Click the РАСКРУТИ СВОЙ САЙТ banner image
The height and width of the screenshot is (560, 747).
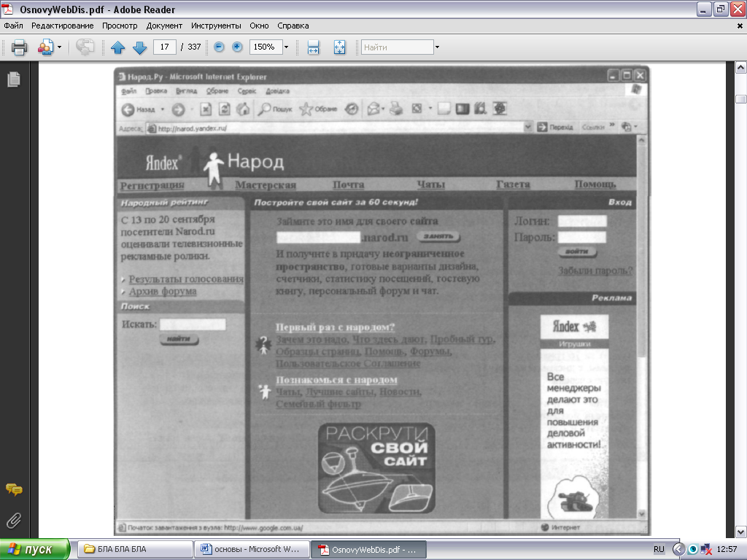[376, 468]
